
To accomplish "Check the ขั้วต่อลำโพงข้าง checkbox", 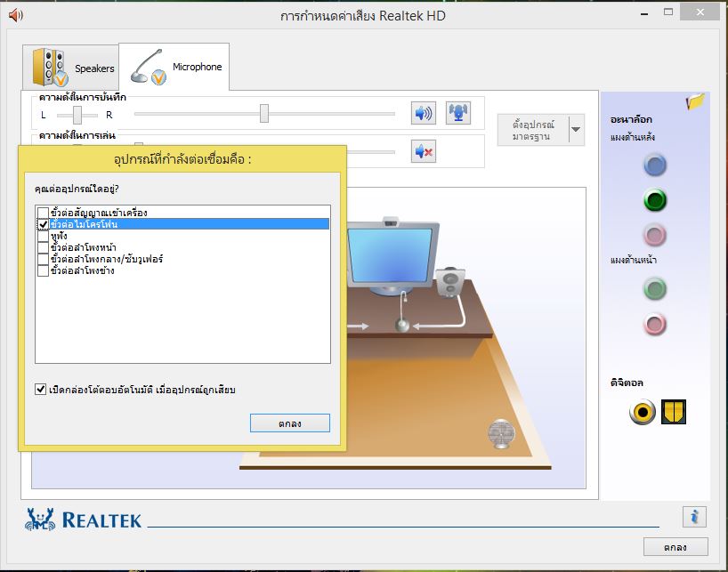I will click(44, 270).
